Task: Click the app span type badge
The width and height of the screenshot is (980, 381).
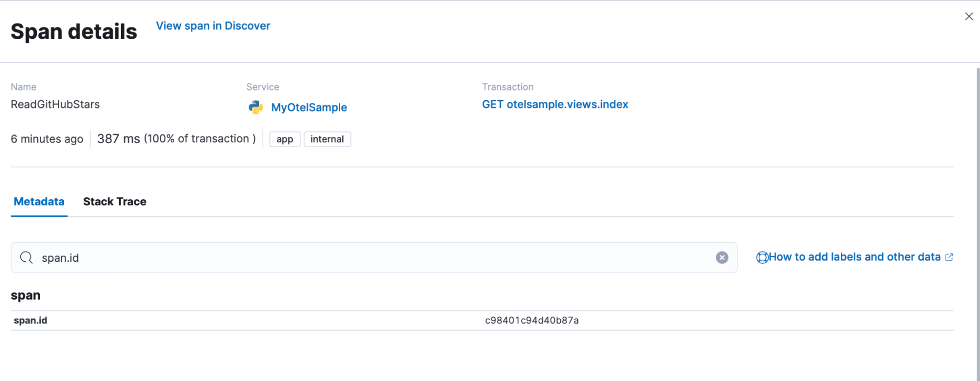Action: (x=284, y=139)
